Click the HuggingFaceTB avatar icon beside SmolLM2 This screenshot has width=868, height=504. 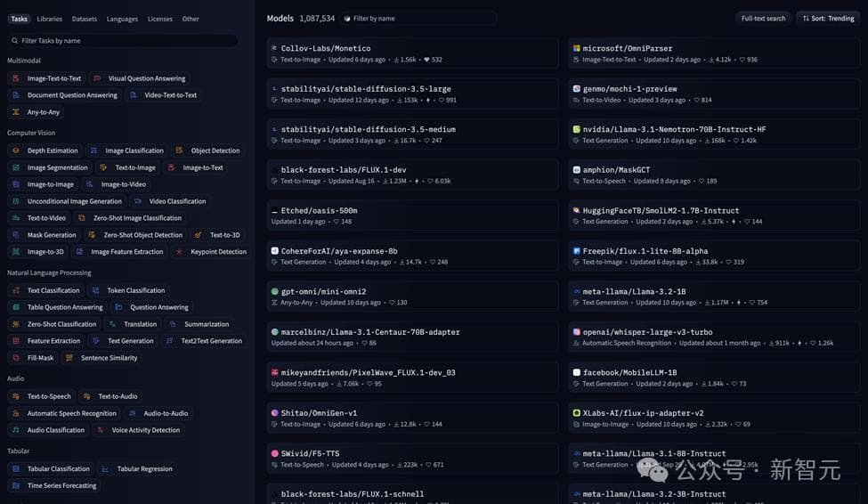(x=577, y=210)
